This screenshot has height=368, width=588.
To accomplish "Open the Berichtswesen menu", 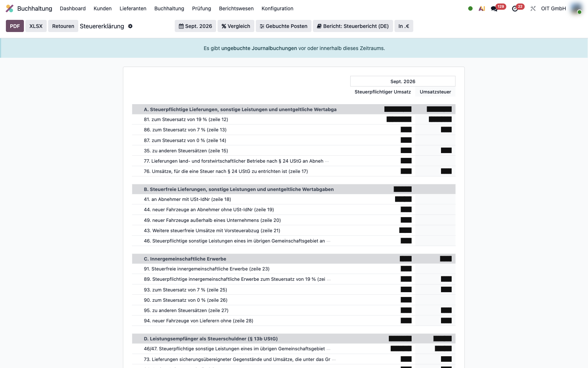I will pos(236,8).
